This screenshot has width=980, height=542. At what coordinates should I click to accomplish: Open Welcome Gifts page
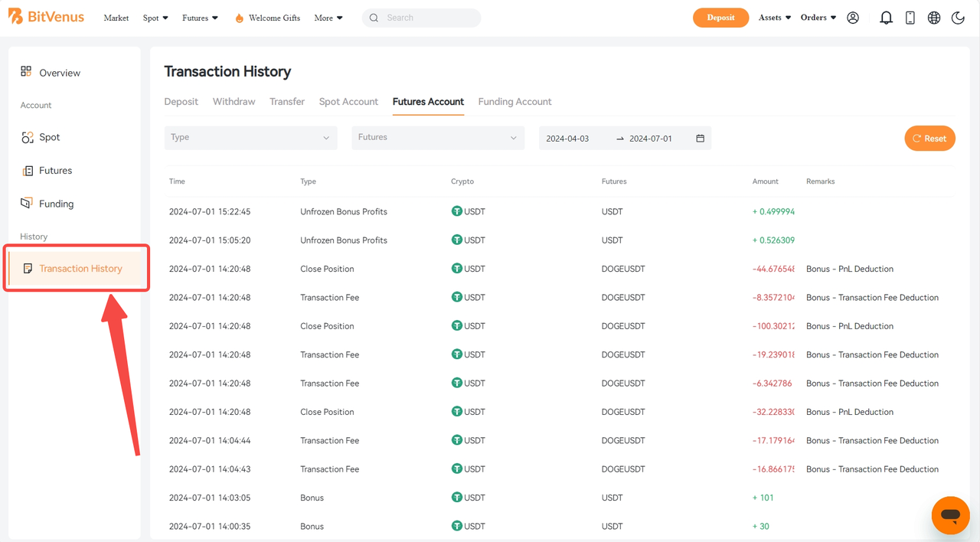[274, 18]
